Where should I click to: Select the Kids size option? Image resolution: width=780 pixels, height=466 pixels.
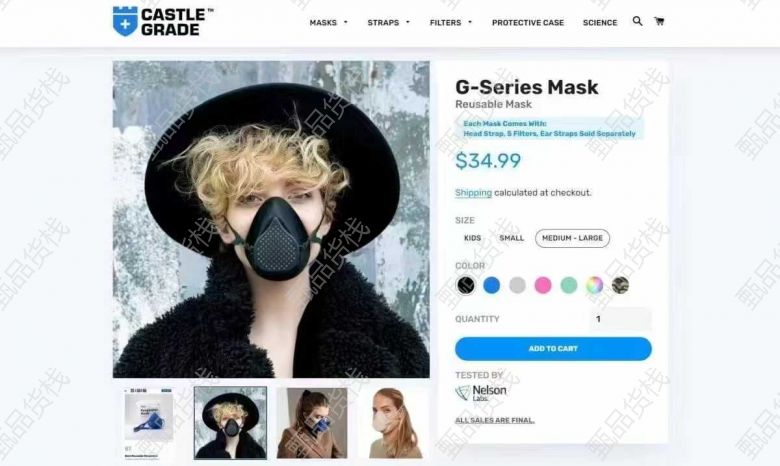[x=472, y=238]
